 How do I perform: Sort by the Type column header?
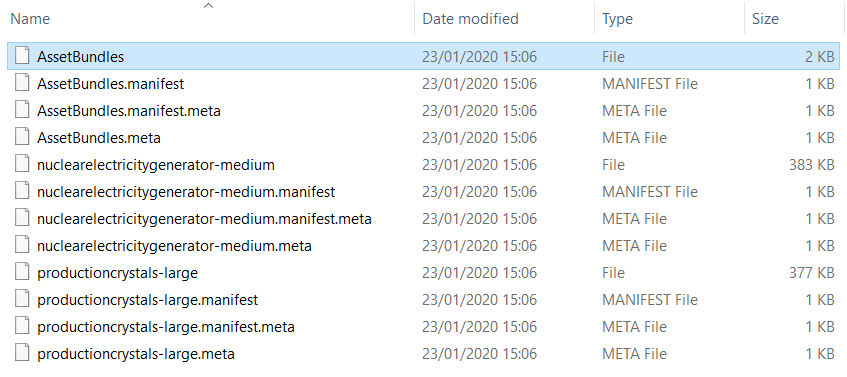(x=617, y=19)
